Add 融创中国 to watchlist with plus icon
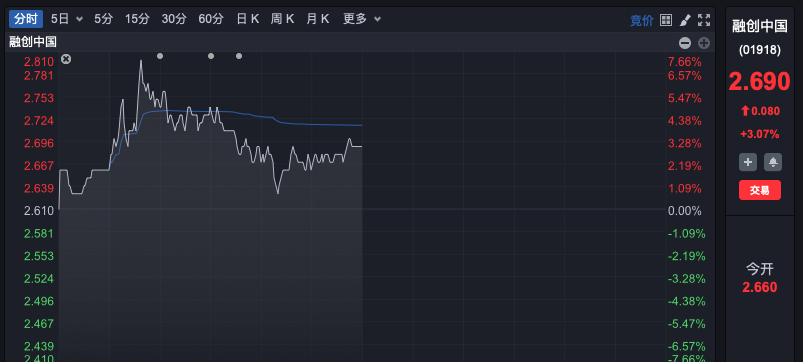Image resolution: width=803 pixels, height=362 pixels. (x=747, y=162)
